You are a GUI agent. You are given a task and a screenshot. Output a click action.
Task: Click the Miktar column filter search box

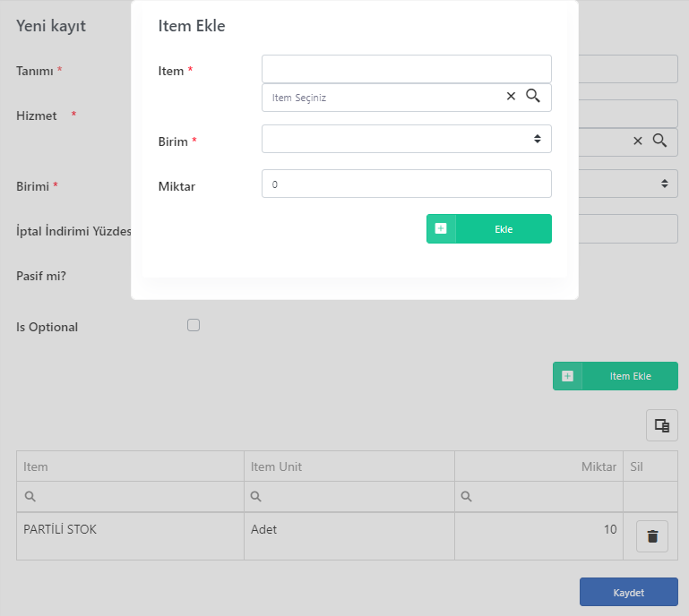tap(538, 497)
